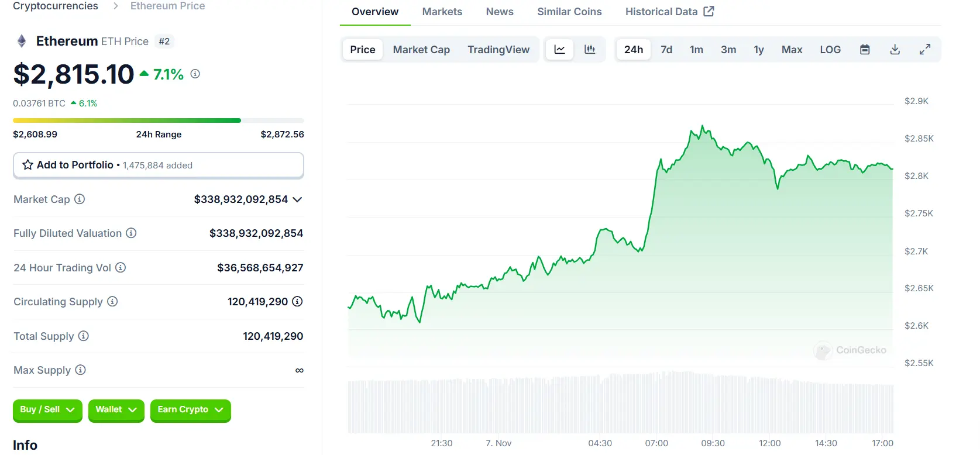980x455 pixels.
Task: Click the Total Supply value 120,419,290
Action: (273, 336)
